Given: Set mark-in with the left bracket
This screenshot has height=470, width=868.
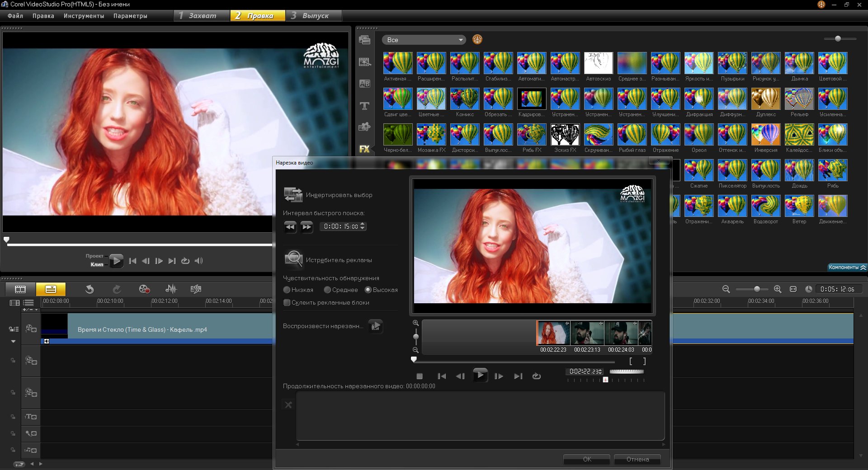Looking at the screenshot, I should 631,362.
